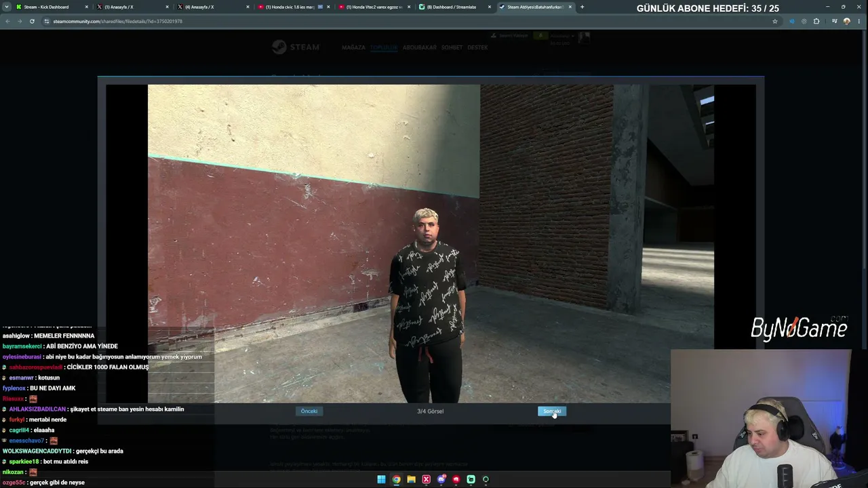Click the teal square icon on the taskbar
Screen dimensions: 868x488
[471, 479]
